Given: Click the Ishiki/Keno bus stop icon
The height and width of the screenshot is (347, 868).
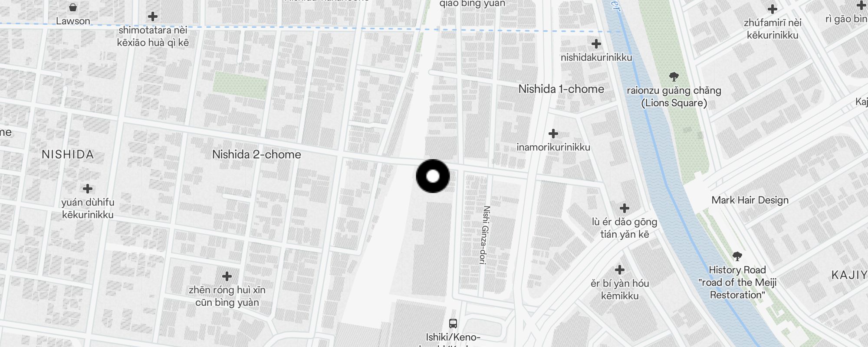Looking at the screenshot, I should coord(453,323).
